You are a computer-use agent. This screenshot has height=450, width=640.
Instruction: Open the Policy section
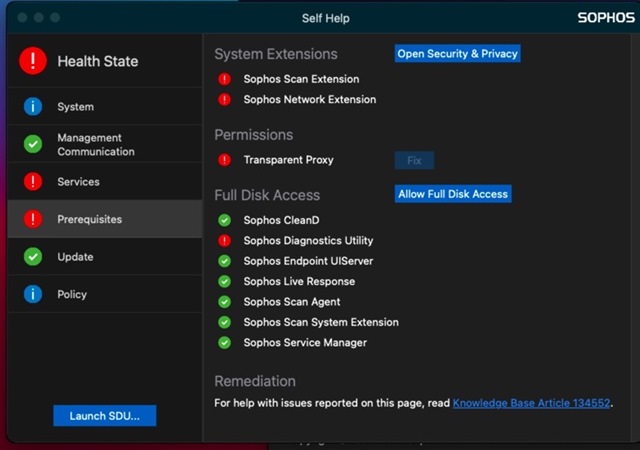(105, 294)
